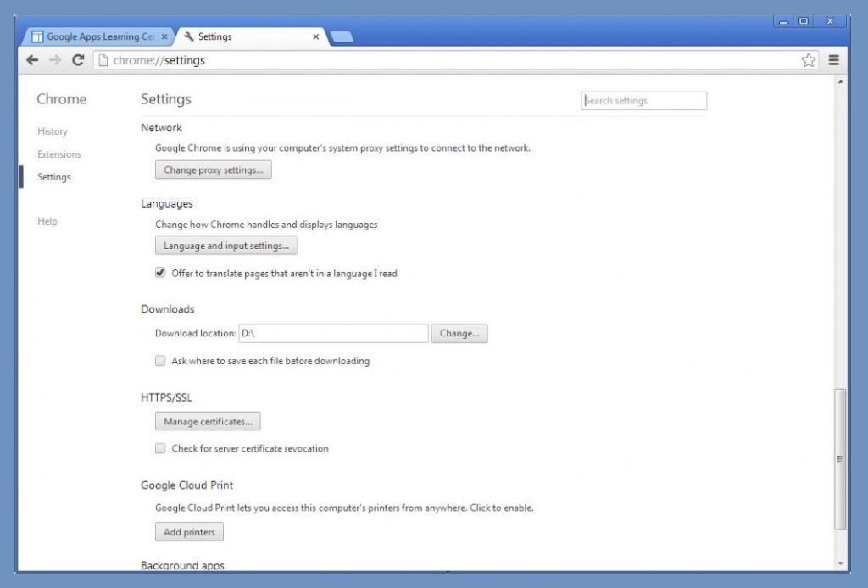868x588 pixels.
Task: Click "Google Cloud Print lets you access" description
Action: pos(344,508)
